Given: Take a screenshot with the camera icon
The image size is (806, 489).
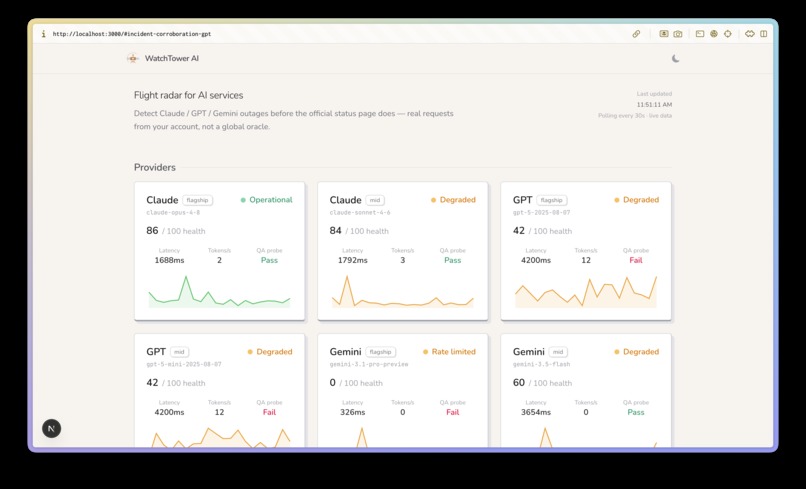Looking at the screenshot, I should click(678, 34).
